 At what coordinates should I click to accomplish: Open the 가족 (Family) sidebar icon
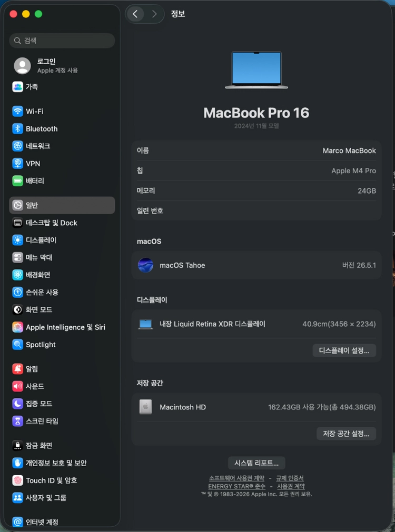[18, 87]
